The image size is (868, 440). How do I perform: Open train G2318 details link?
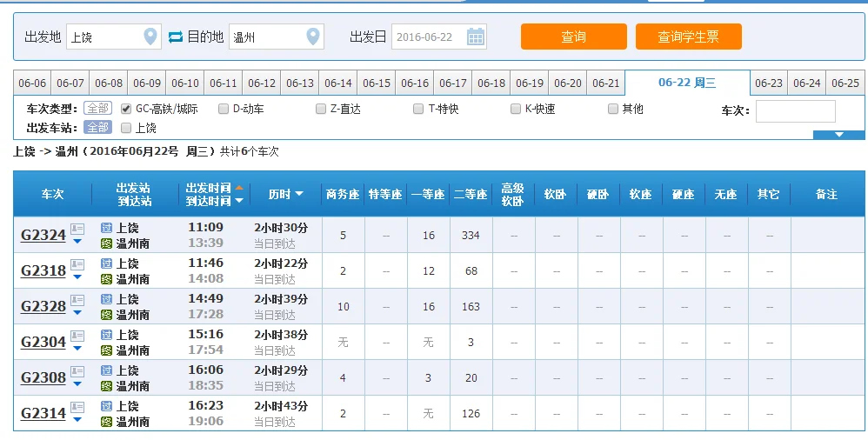(43, 270)
